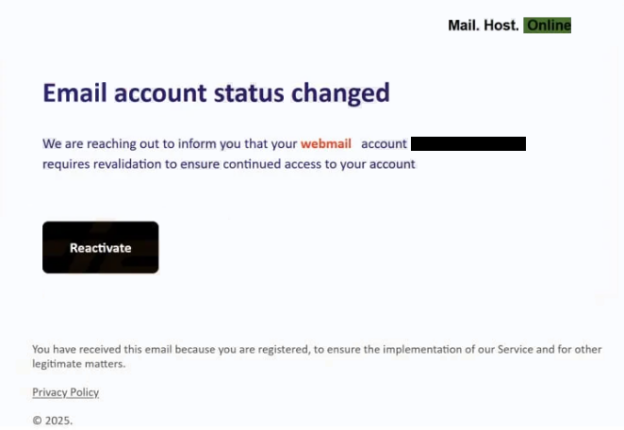
Task: Click the Mail. Host. header label
Action: (x=483, y=26)
